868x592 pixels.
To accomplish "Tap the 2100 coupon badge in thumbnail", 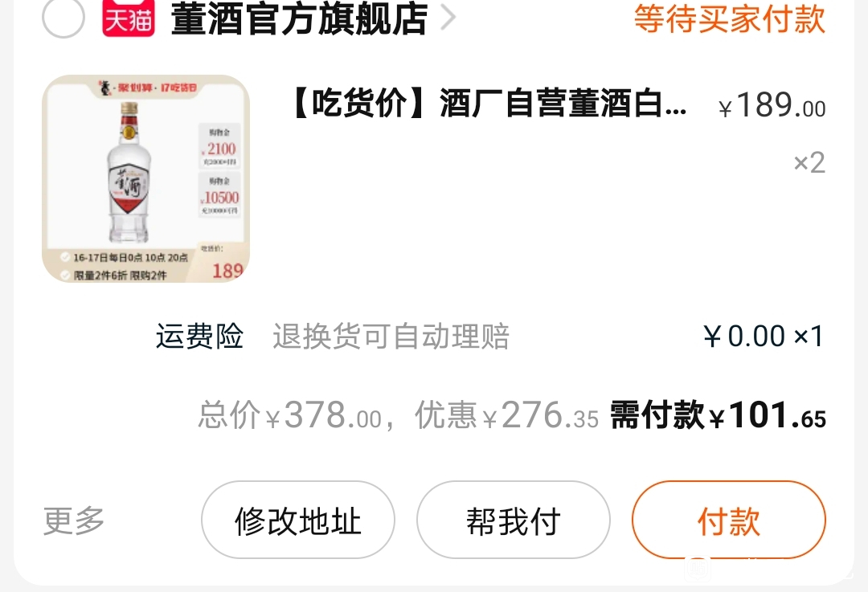I will [219, 146].
